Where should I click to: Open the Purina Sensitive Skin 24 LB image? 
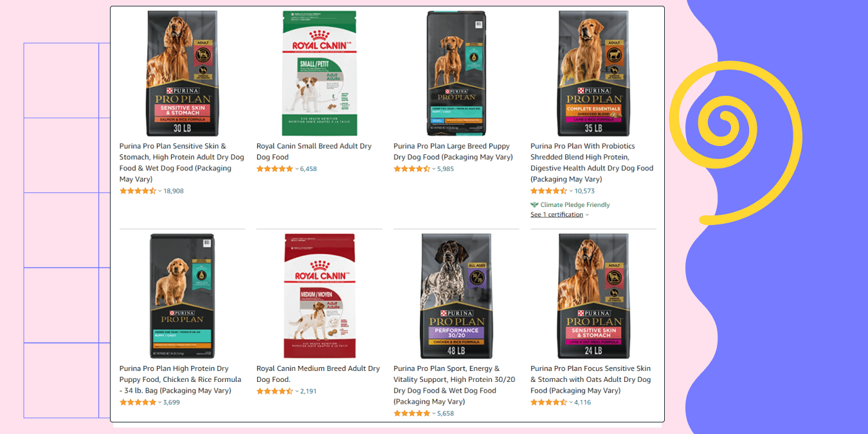[x=593, y=296]
